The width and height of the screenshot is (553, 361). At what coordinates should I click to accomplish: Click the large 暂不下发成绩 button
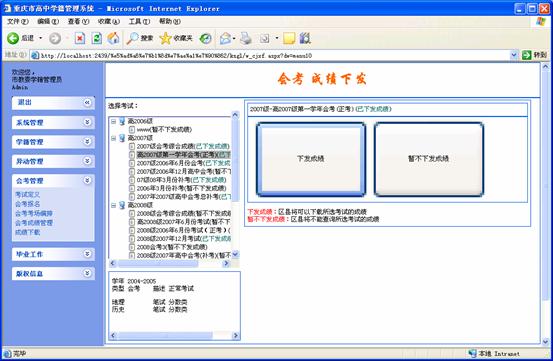point(429,159)
